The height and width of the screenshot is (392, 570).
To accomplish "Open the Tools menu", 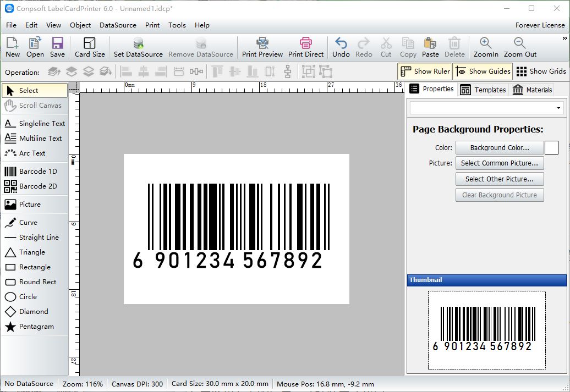I will click(x=177, y=25).
